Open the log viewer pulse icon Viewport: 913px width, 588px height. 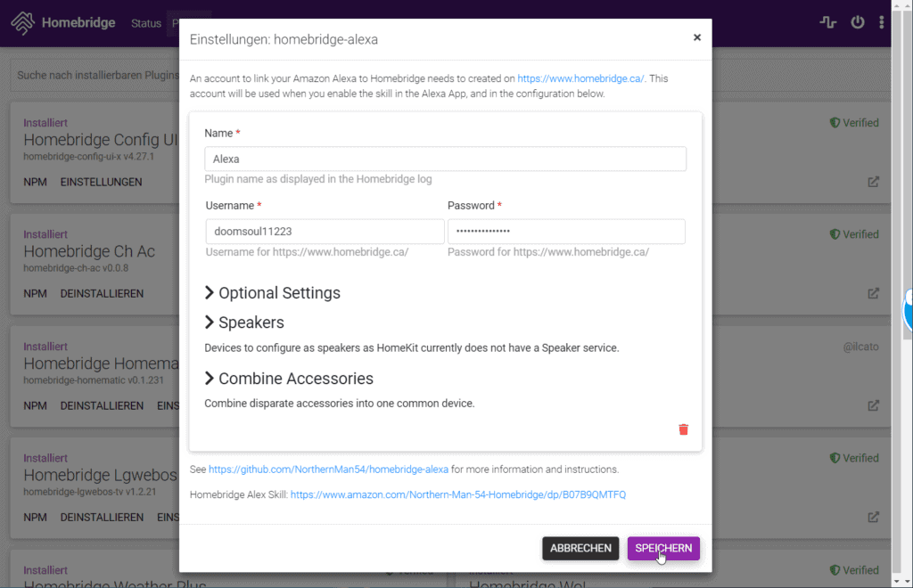point(828,22)
